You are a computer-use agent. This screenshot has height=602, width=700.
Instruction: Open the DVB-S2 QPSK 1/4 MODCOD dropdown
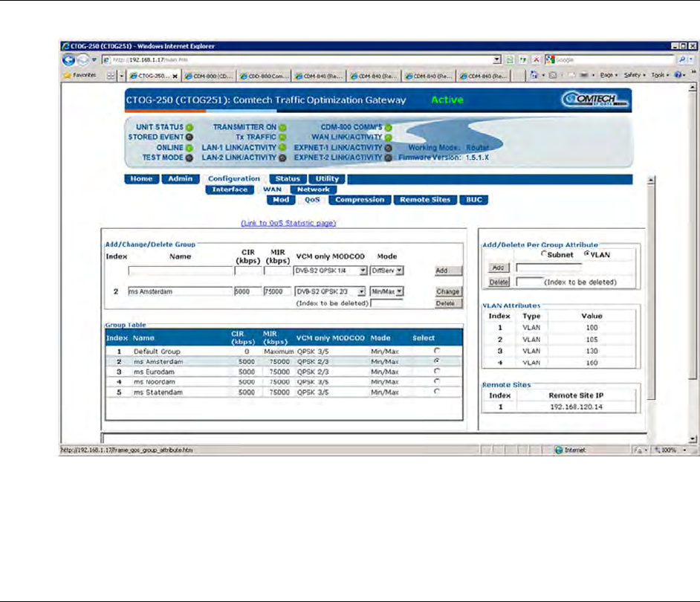tap(331, 271)
